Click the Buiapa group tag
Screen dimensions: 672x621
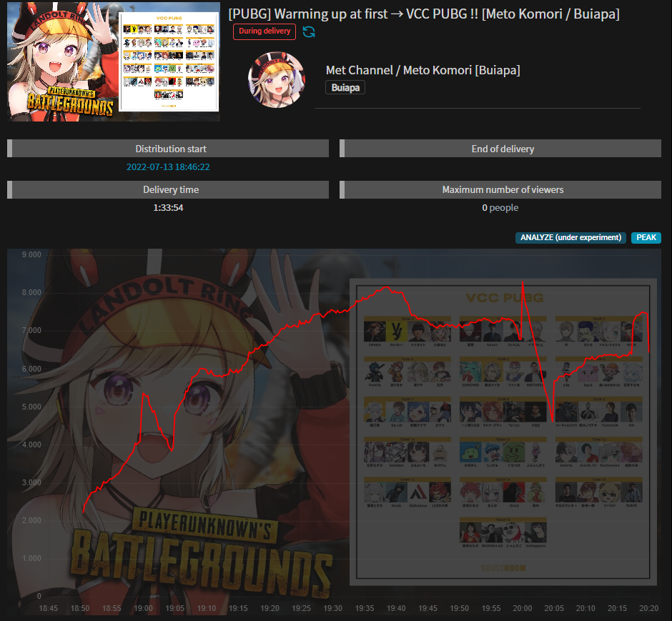coord(345,88)
